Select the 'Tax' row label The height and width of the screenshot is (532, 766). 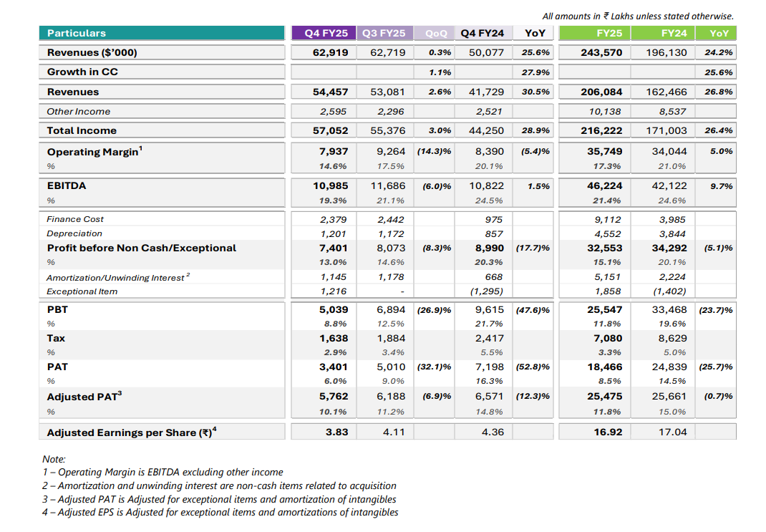(x=56, y=338)
